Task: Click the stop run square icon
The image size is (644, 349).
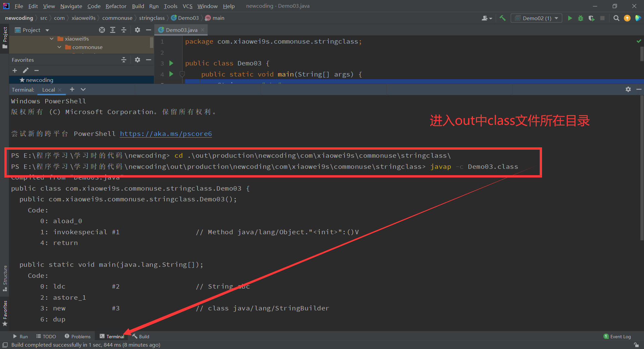Action: pos(602,18)
